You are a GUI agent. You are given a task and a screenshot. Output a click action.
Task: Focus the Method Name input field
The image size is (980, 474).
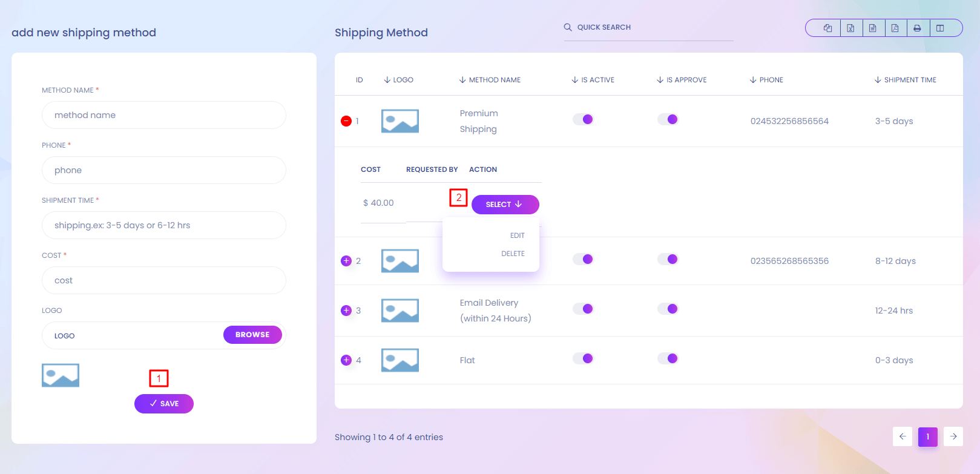pos(163,115)
